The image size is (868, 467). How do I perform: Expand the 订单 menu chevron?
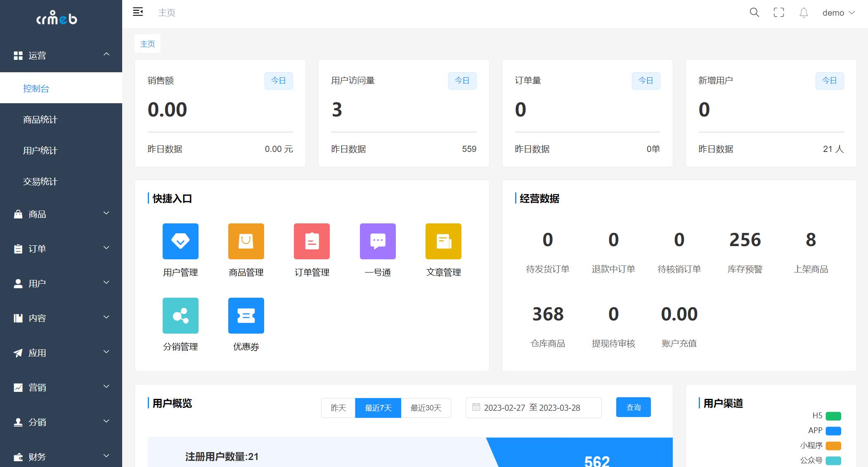pos(106,248)
